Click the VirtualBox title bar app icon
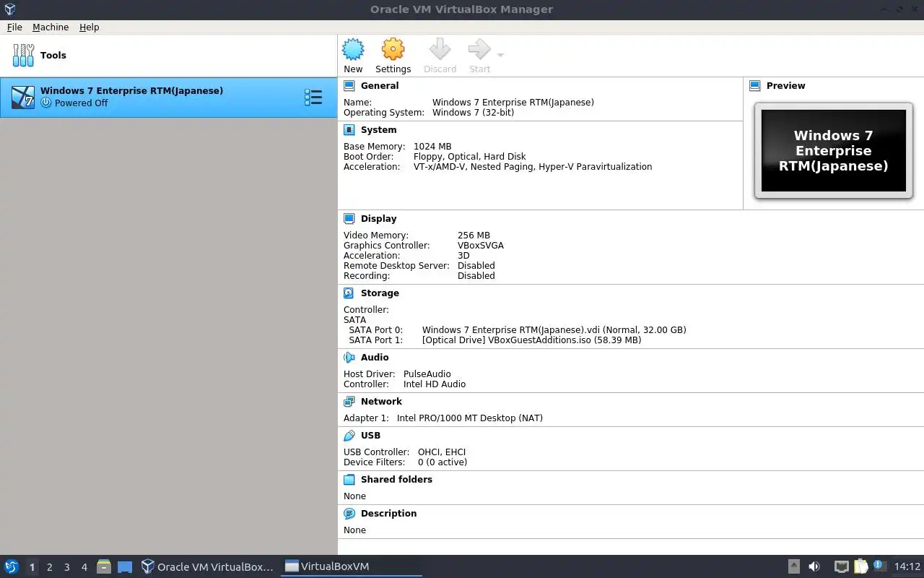 9,9
